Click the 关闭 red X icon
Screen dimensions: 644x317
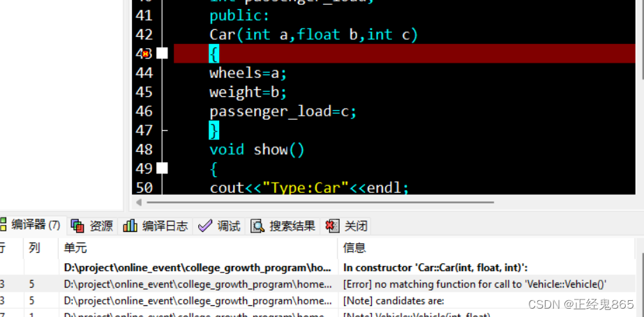point(332,226)
